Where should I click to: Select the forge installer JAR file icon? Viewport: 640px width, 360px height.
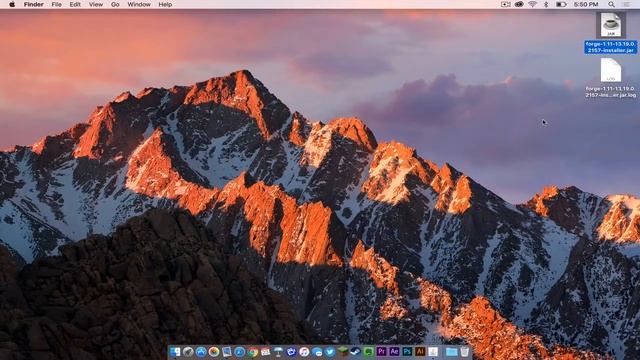(x=611, y=25)
